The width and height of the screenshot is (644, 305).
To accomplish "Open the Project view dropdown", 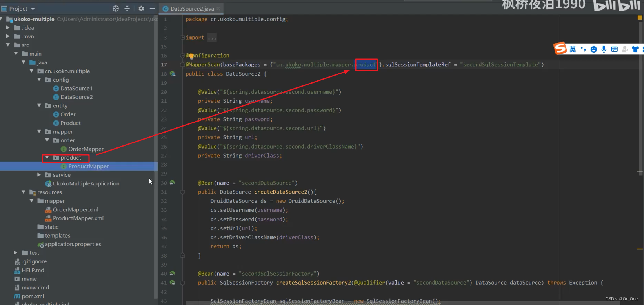I will coord(33,9).
